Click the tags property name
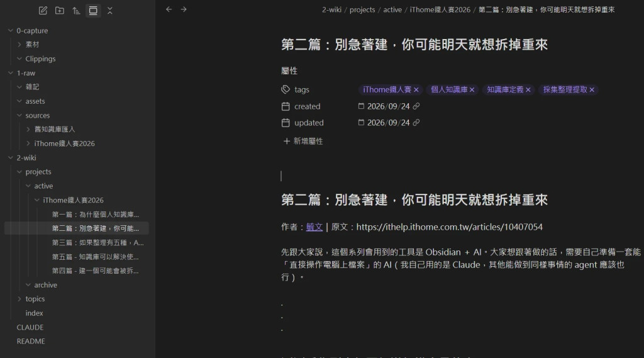Viewport: 644px width, 358px height. coord(301,89)
